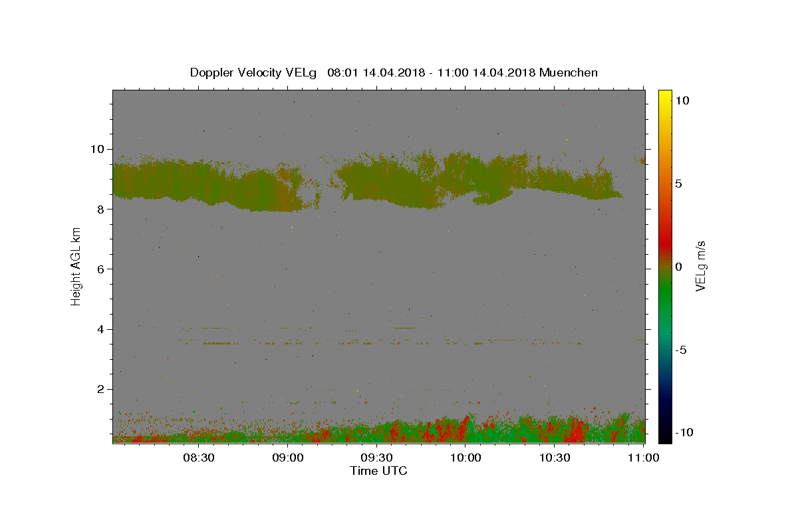
Task: Select the 'Height AGL km' axis title
Action: pyautogui.click(x=76, y=267)
